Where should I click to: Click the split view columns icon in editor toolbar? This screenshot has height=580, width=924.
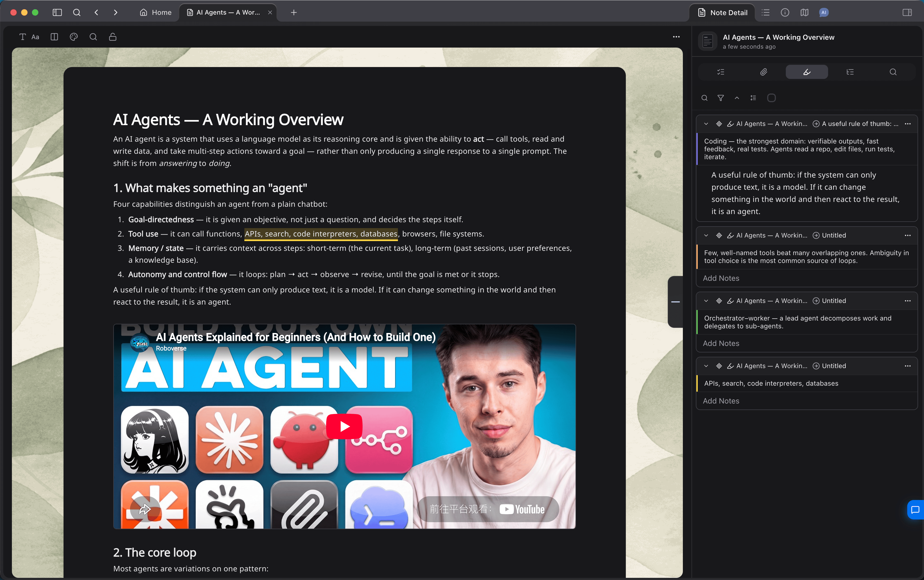[54, 37]
